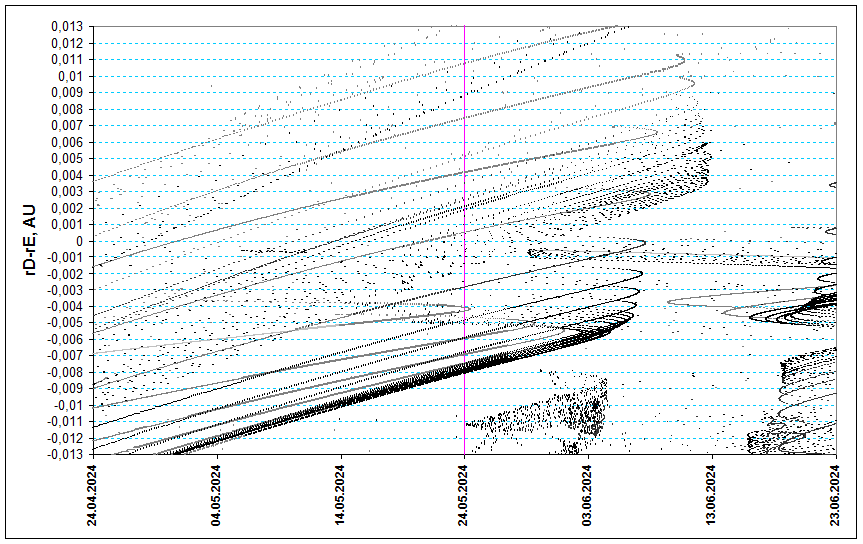Select the 0,012 y-axis label
Viewport: 863px width, 544px height.
[68, 43]
